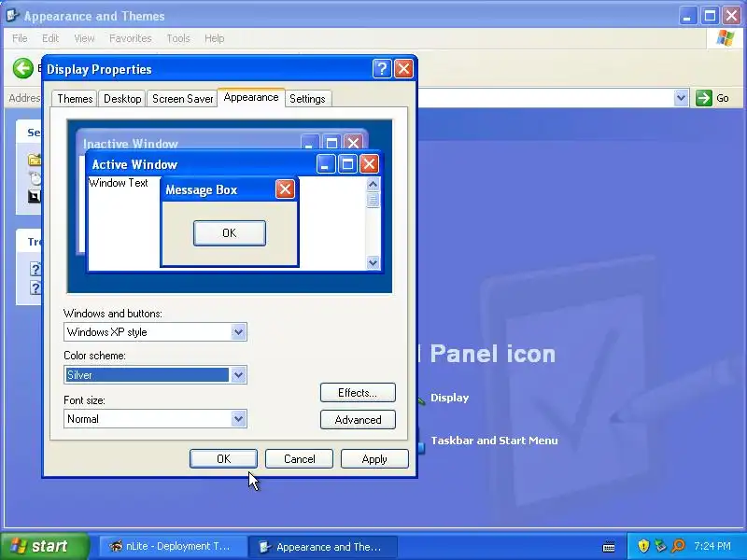
Task: Switch to nLite Deployment taskbar button
Action: [173, 546]
